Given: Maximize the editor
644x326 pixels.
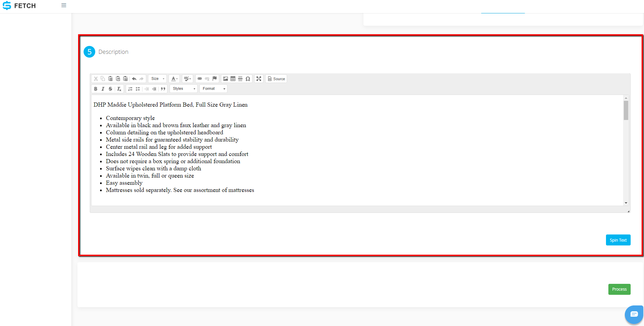Looking at the screenshot, I should 259,79.
